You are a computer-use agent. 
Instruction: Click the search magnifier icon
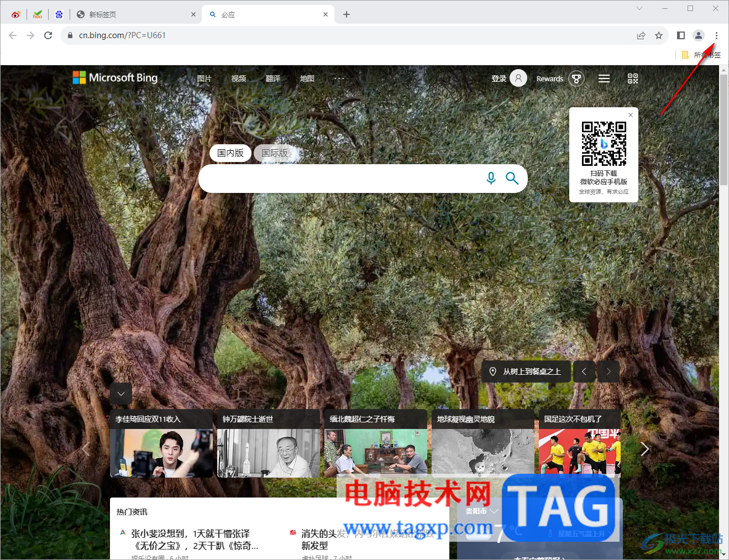[x=511, y=178]
